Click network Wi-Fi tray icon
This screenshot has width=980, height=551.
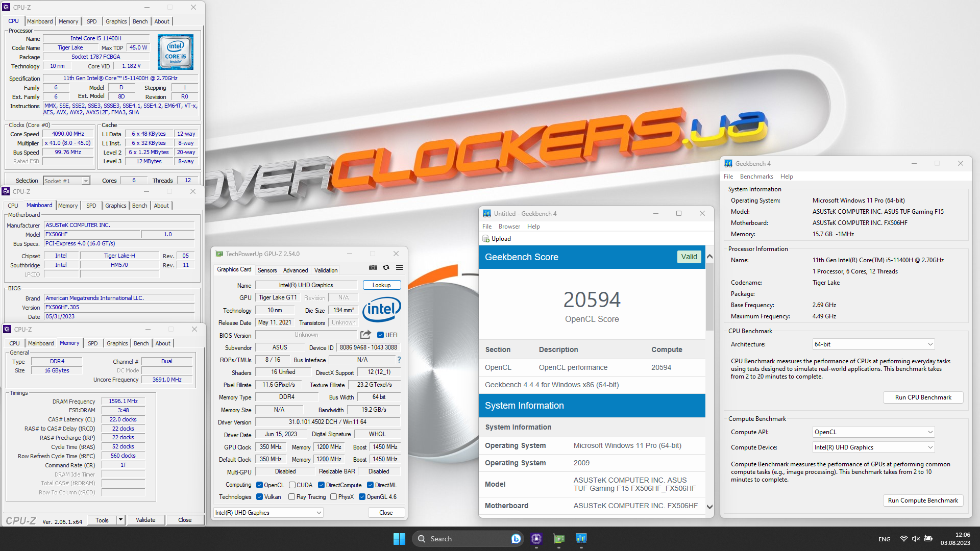click(903, 539)
